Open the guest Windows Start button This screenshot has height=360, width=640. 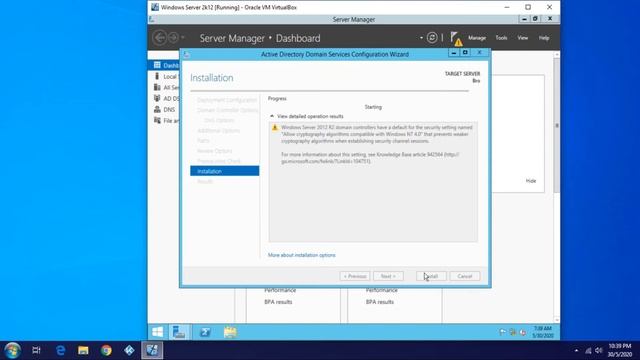(x=158, y=332)
